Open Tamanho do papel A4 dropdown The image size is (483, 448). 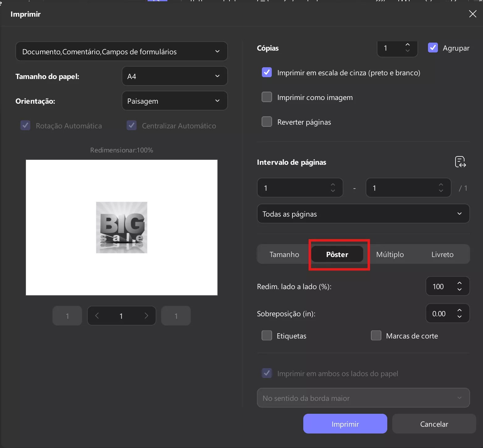point(175,76)
